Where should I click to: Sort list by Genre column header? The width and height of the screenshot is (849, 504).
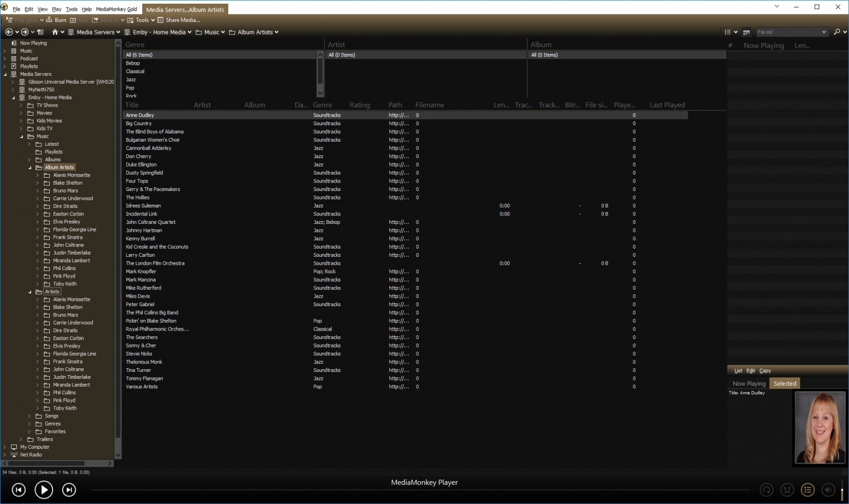pyautogui.click(x=322, y=105)
